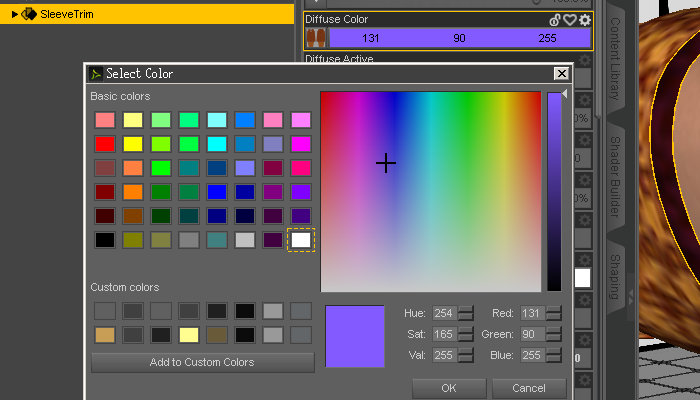Image resolution: width=700 pixels, height=400 pixels.
Task: Pick the light pink top-left basic swatch
Action: point(105,120)
